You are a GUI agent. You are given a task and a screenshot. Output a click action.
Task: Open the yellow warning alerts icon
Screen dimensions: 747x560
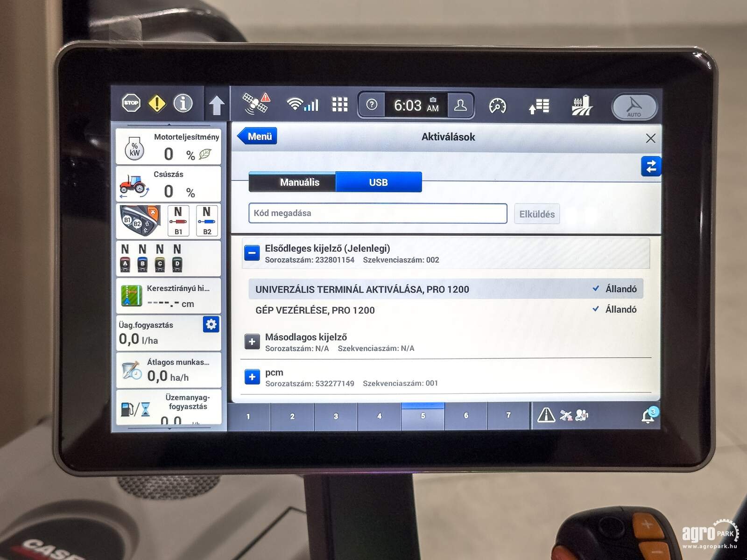click(157, 103)
